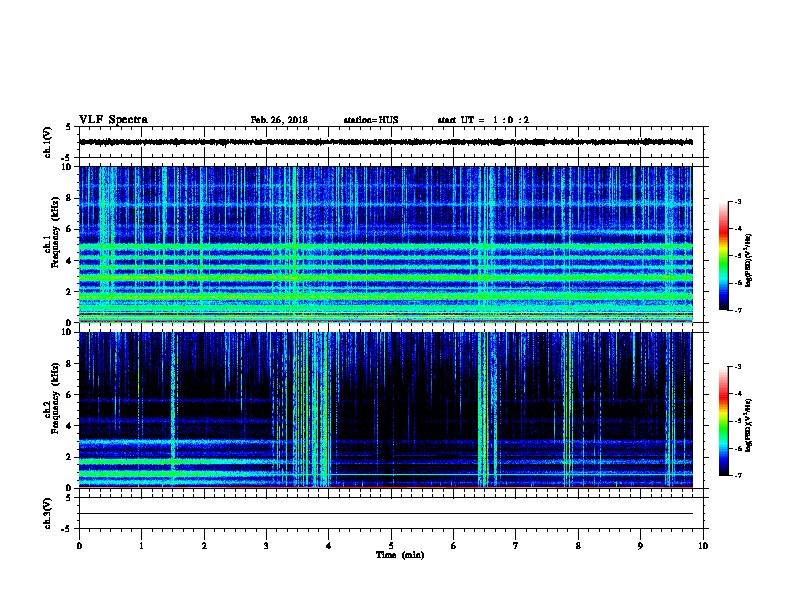Click the "6" tick on the time axis
The height and width of the screenshot is (612, 792).
click(x=454, y=545)
